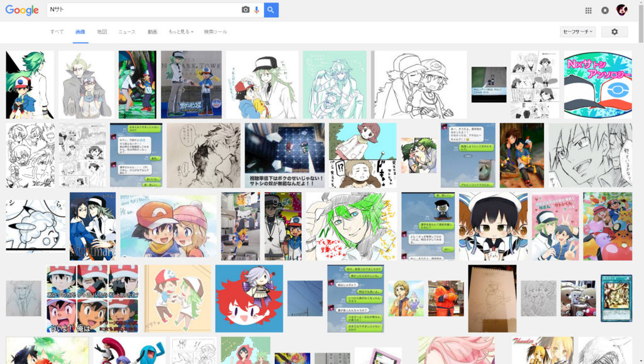The height and width of the screenshot is (364, 644).
Task: Switch to the ニュース tab
Action: [127, 31]
